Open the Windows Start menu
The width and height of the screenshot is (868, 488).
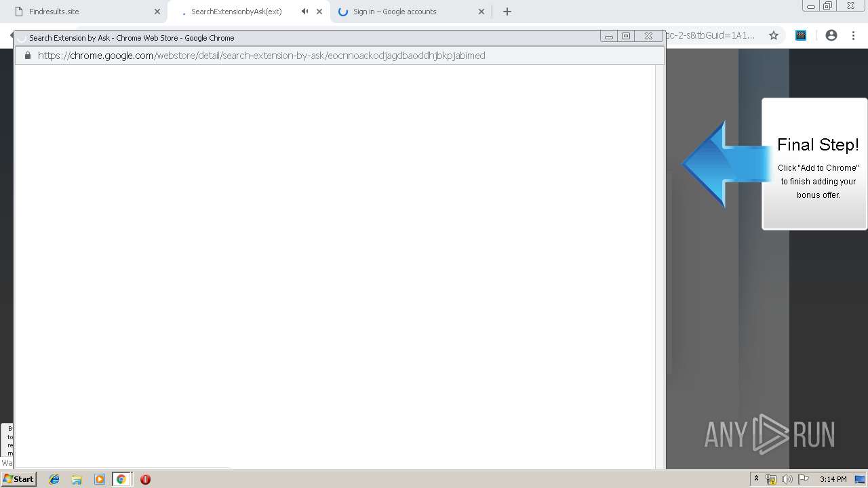click(18, 479)
